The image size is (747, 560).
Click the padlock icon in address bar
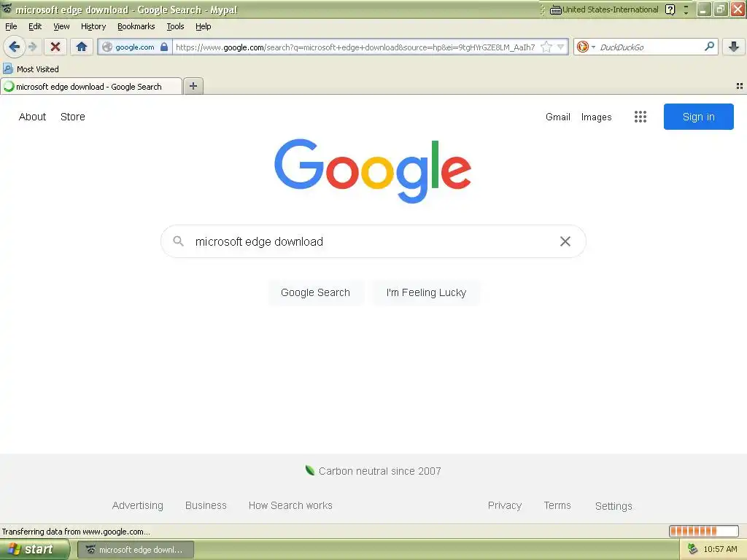pyautogui.click(x=164, y=47)
